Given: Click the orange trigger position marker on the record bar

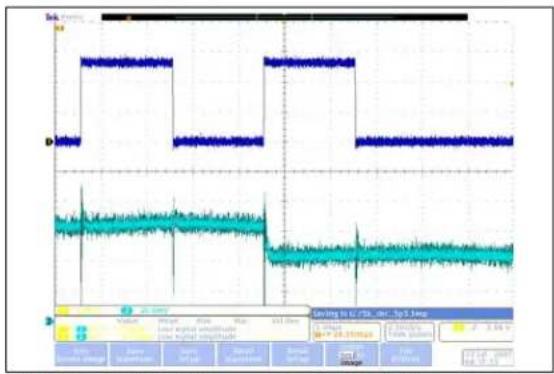Looking at the screenshot, I should [x=129, y=17].
